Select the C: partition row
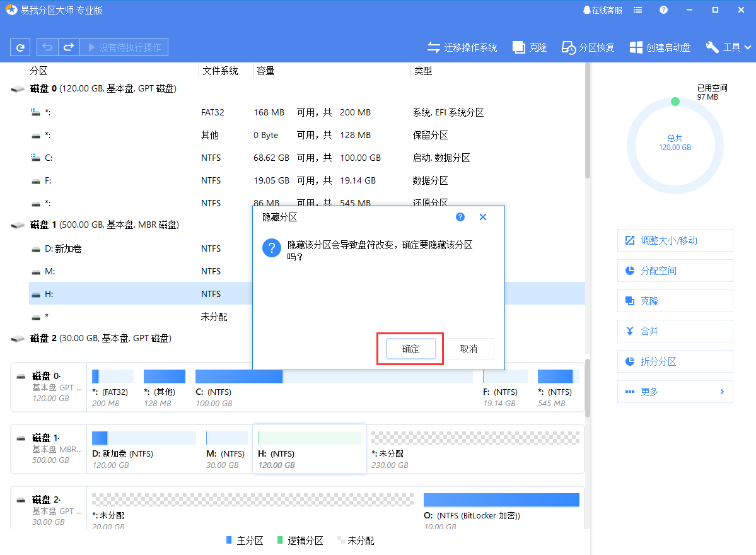 point(252,158)
